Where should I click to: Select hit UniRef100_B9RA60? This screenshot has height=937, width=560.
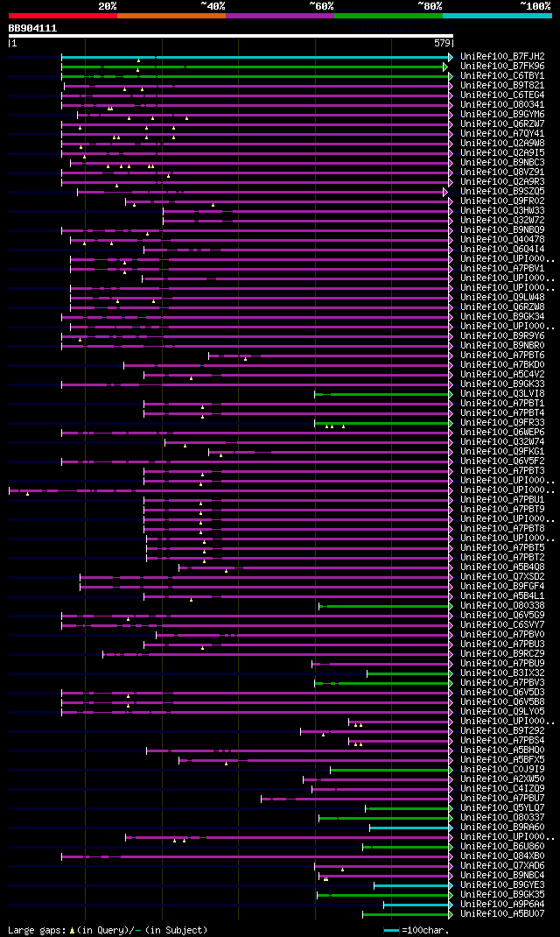click(x=502, y=827)
